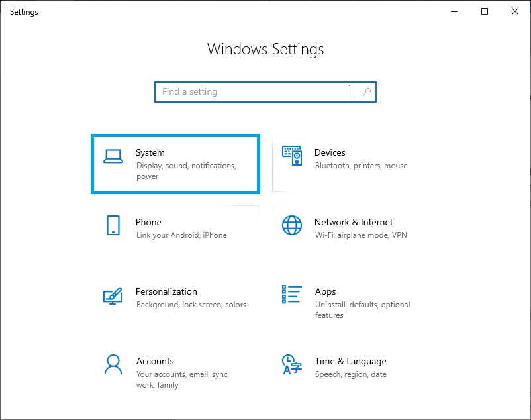Open the Time & Language title
Image resolution: width=531 pixels, height=420 pixels.
tap(350, 362)
